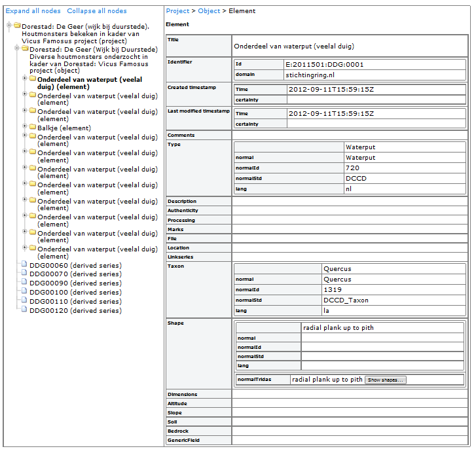The height and width of the screenshot is (451, 476).
Task: Expand the bold Onderdeel van waterput element
Action: tap(25, 79)
